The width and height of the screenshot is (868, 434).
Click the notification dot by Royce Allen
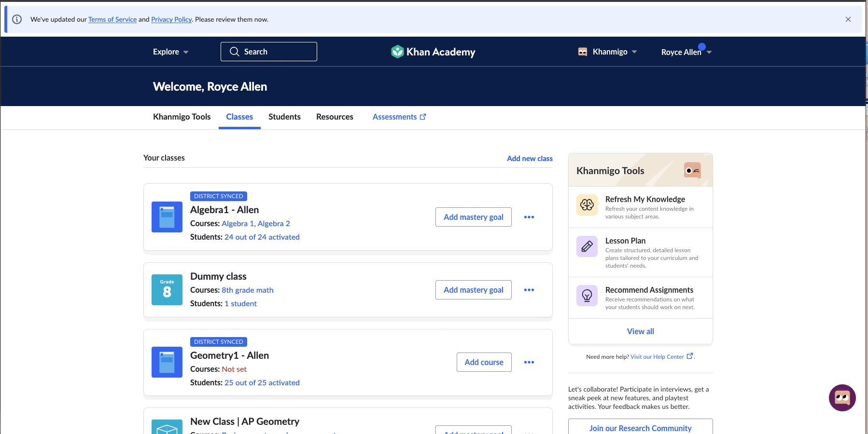(x=702, y=47)
